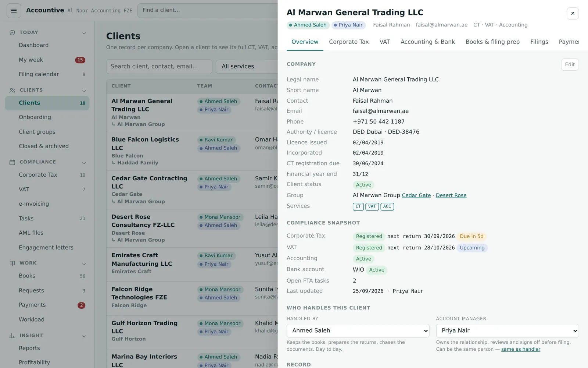The height and width of the screenshot is (368, 588).
Task: Open the Account Manager dropdown
Action: coord(507,330)
